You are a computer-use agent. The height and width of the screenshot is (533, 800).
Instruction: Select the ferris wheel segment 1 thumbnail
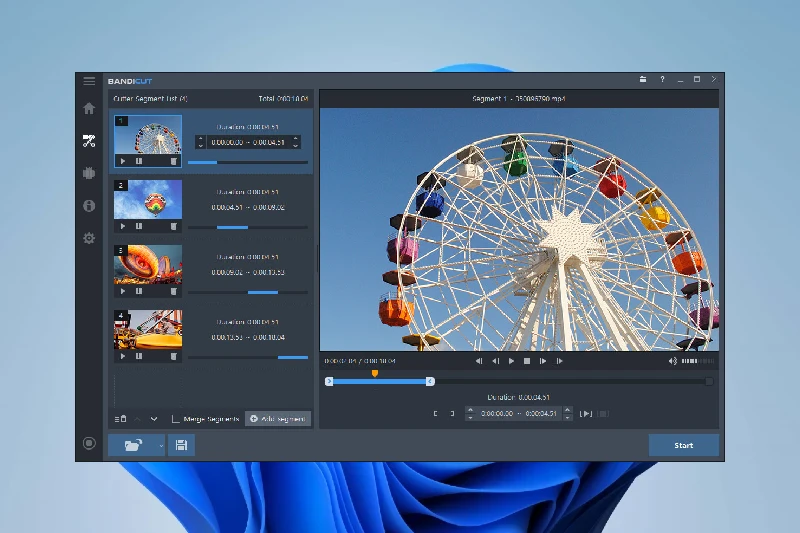point(148,135)
